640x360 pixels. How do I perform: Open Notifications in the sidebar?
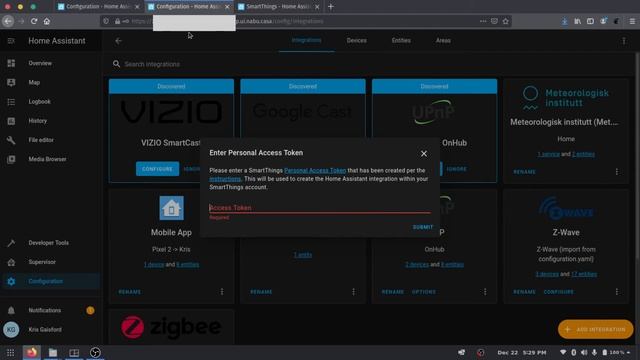pyautogui.click(x=50, y=310)
